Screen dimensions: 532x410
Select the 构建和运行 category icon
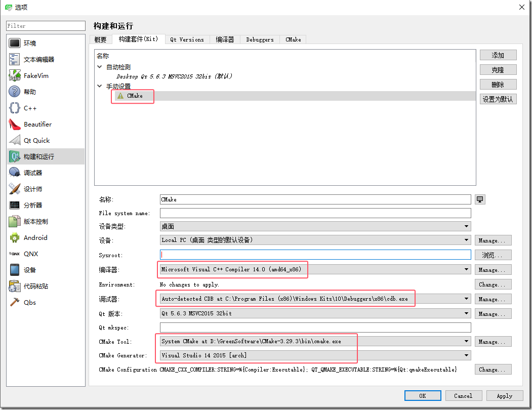point(14,156)
